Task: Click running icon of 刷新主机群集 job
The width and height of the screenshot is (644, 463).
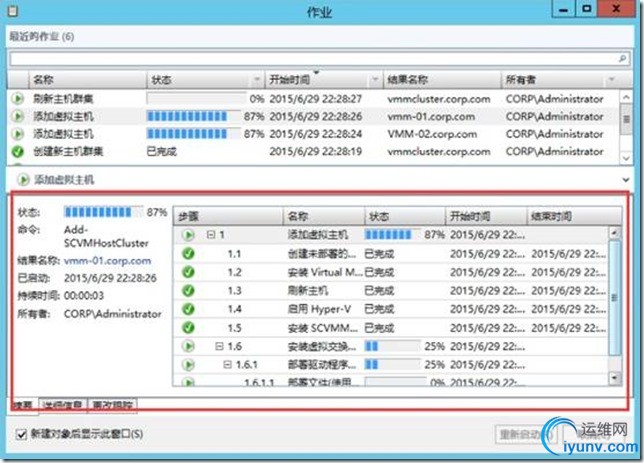Action: pyautogui.click(x=17, y=99)
